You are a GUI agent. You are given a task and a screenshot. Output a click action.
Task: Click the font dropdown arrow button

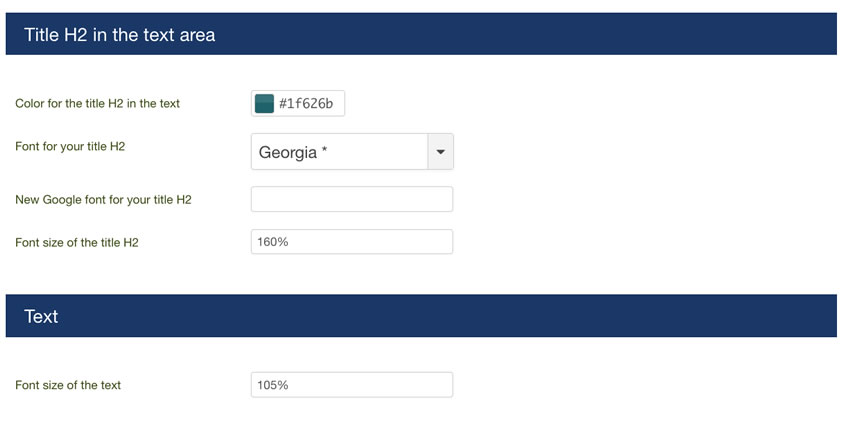441,152
